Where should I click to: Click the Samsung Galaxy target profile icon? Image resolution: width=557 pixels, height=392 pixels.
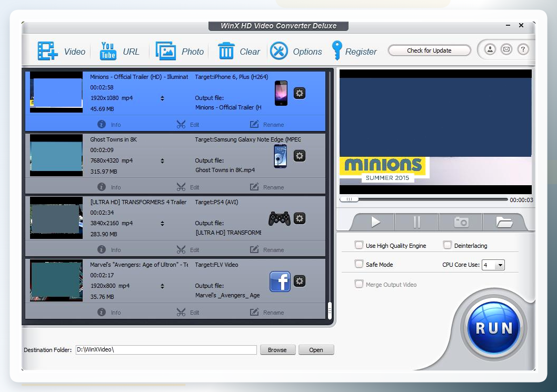tap(280, 156)
